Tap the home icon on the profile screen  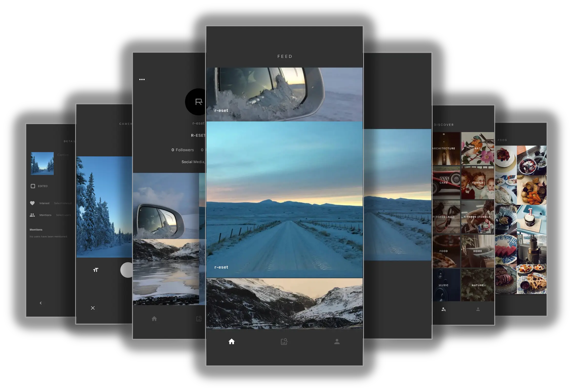(x=154, y=319)
